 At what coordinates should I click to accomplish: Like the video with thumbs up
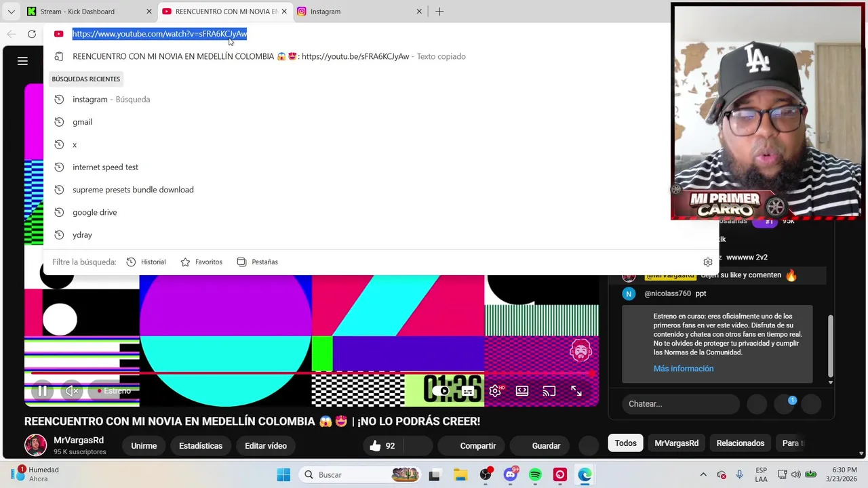click(382, 446)
